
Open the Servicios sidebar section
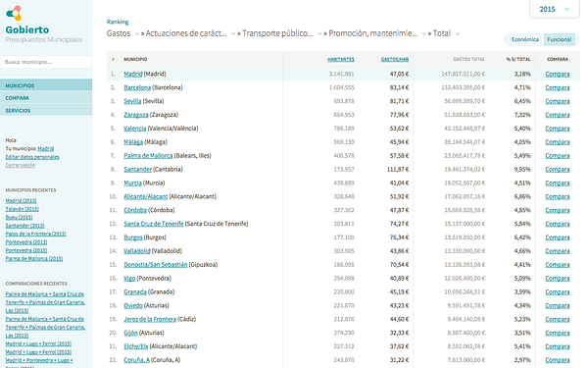pyautogui.click(x=46, y=110)
